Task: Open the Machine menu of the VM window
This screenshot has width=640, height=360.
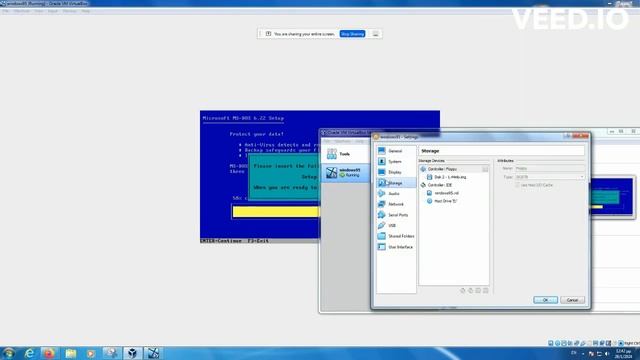Action: click(22, 11)
